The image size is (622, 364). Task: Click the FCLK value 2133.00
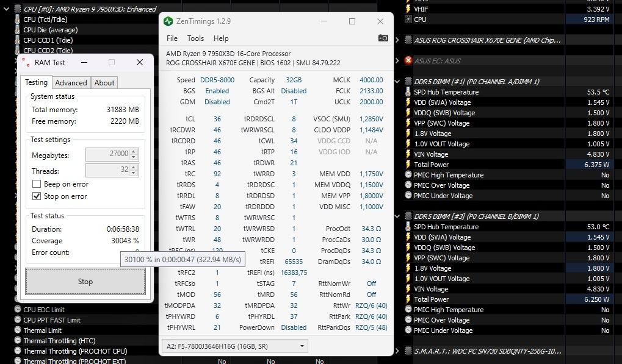click(x=371, y=91)
